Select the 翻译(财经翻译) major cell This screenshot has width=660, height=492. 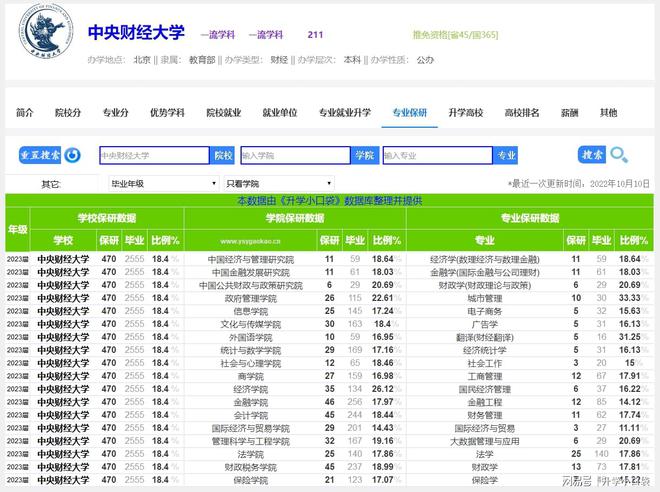[484, 337]
